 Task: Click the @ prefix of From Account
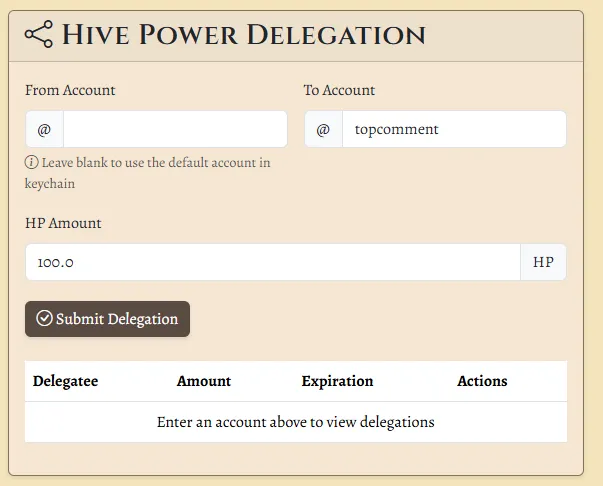[44, 129]
